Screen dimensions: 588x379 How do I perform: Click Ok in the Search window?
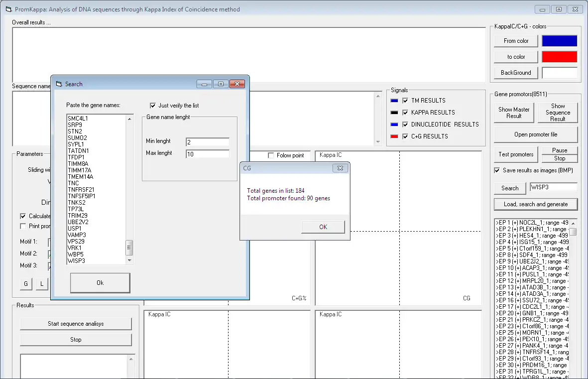pos(100,283)
